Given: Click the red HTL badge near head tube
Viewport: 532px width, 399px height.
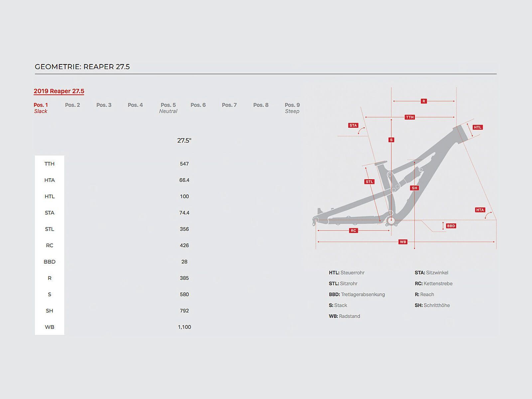Looking at the screenshot, I should point(478,127).
